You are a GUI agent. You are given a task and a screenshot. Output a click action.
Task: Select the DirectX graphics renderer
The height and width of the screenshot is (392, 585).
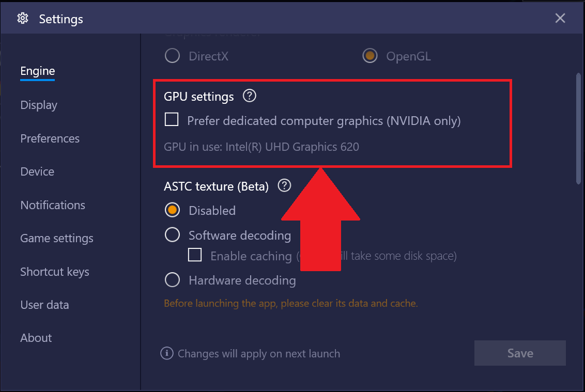[x=173, y=56]
